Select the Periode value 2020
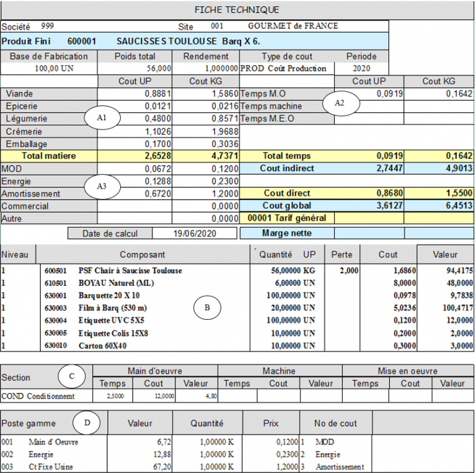Screen dimensions: 476x473 [x=361, y=68]
